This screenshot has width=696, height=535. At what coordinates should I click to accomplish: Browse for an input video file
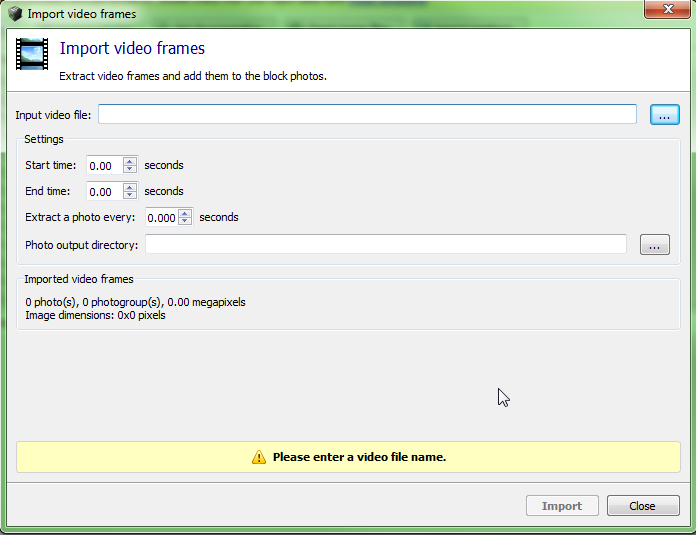click(x=664, y=115)
